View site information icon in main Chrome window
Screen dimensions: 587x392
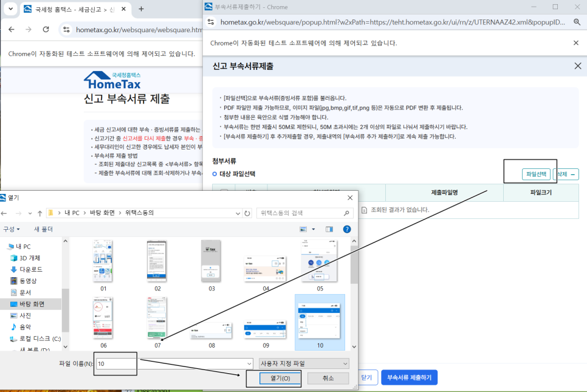pyautogui.click(x=67, y=30)
